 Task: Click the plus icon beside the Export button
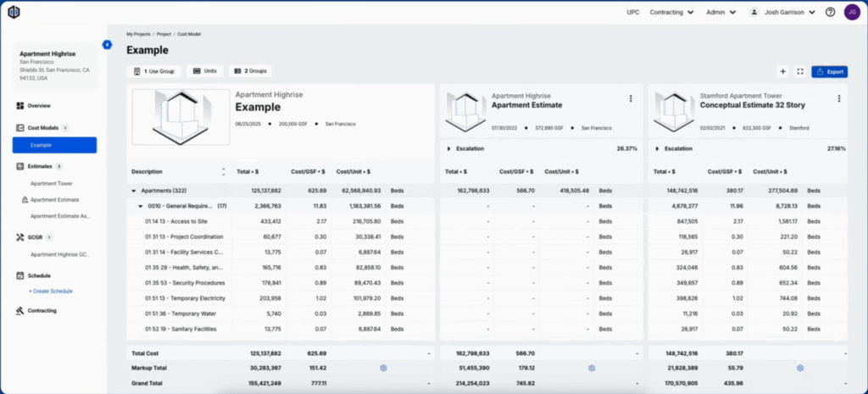click(782, 72)
